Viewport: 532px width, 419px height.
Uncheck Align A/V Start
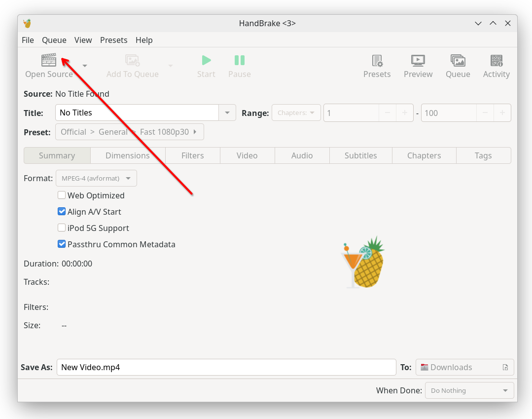click(62, 212)
